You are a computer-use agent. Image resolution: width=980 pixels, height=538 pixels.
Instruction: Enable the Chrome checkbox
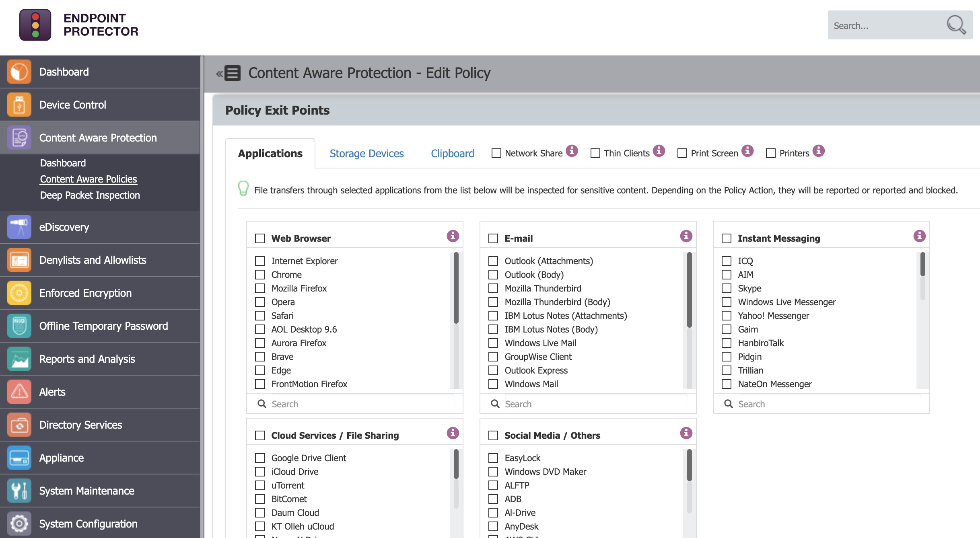(260, 275)
